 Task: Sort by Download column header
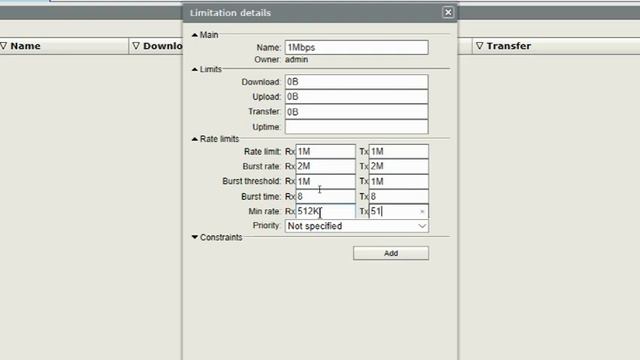pos(156,46)
